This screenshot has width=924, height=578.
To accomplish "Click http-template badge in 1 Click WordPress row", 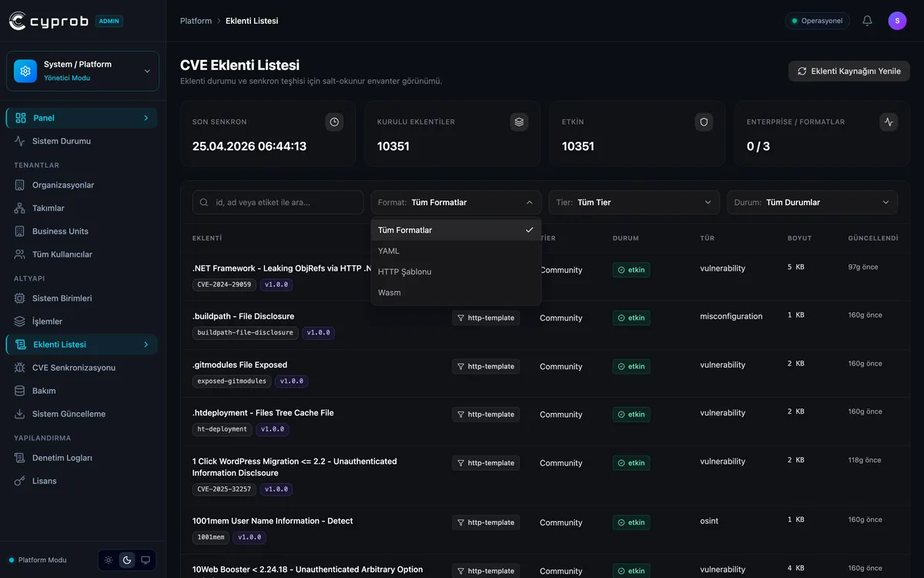I will pos(486,462).
